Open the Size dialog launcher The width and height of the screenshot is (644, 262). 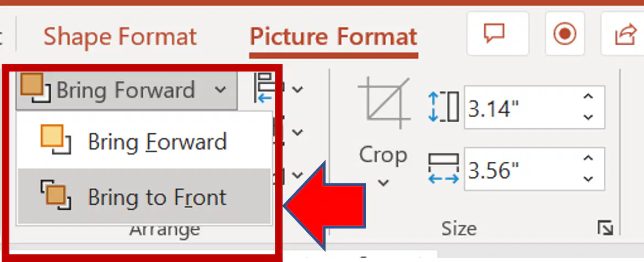[x=605, y=228]
